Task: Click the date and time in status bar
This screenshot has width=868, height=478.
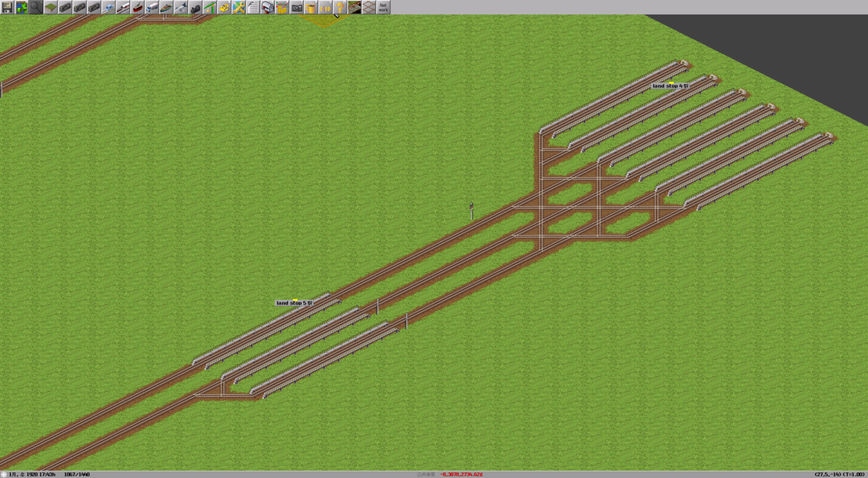Action: coord(33,474)
